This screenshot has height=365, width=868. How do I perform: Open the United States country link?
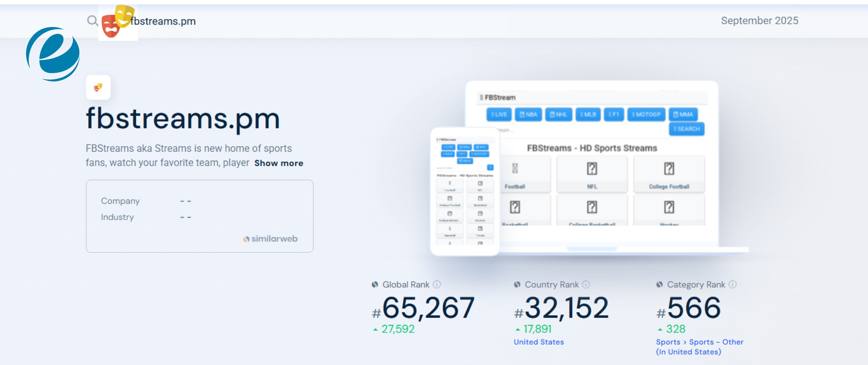(x=538, y=342)
